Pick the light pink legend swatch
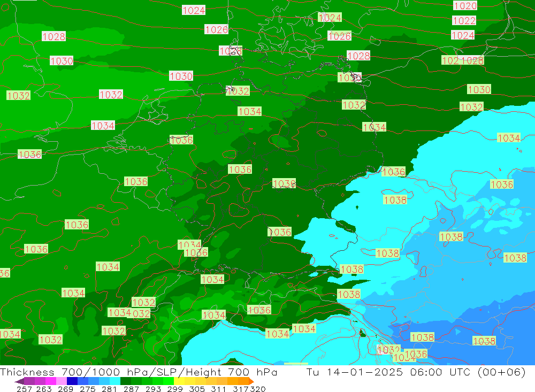 click(62, 381)
